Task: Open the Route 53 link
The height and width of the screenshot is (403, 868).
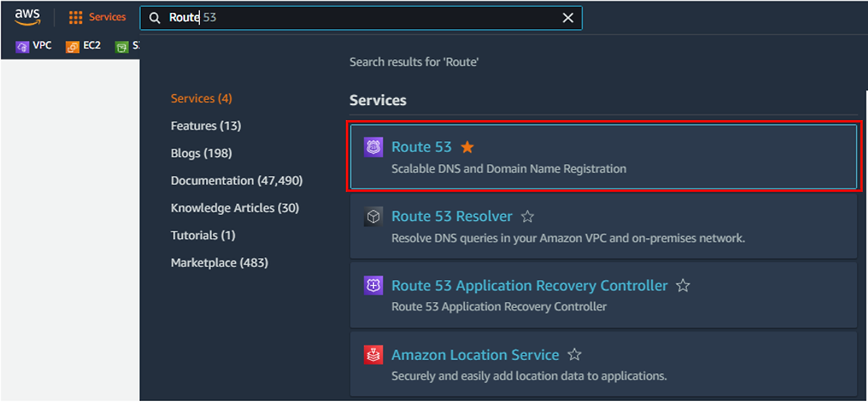Action: tap(421, 147)
